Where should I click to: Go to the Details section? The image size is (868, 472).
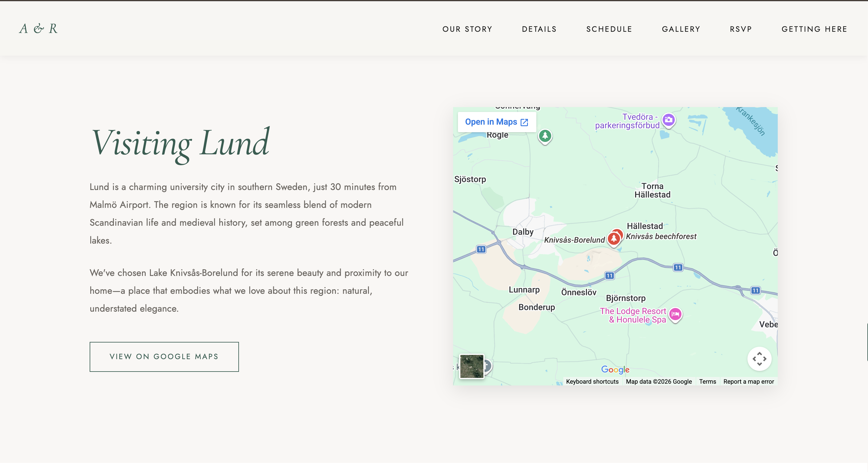pyautogui.click(x=539, y=29)
